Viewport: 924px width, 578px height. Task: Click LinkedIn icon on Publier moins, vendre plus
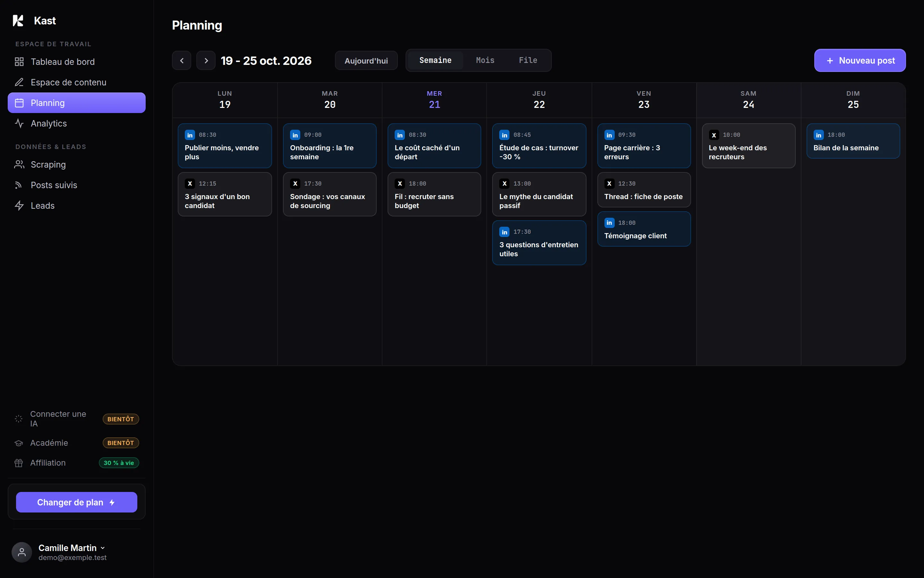[190, 135]
